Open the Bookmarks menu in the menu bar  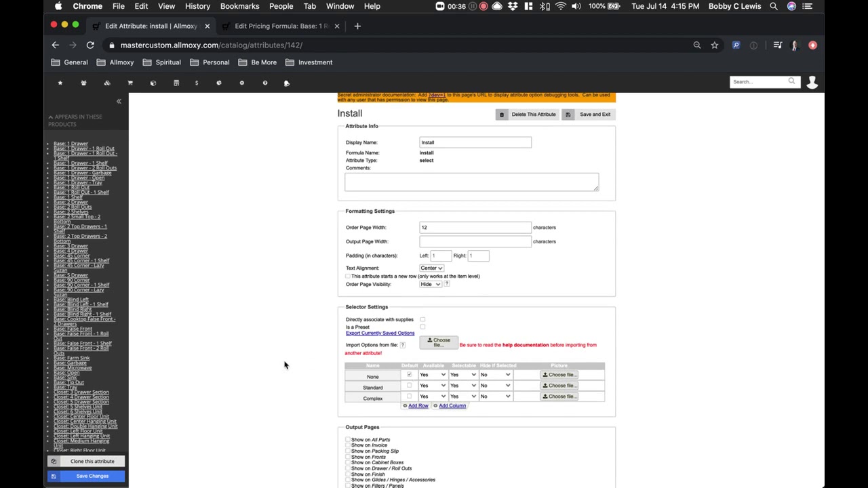point(239,6)
